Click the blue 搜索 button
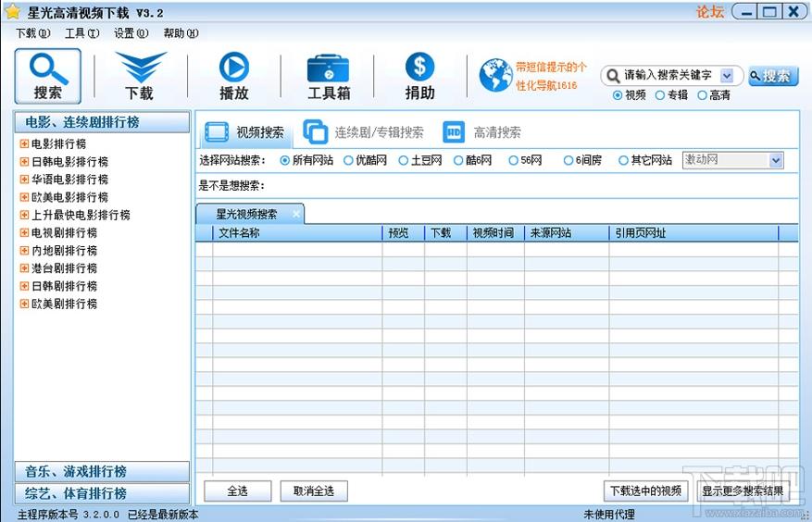The image size is (812, 522). [773, 76]
